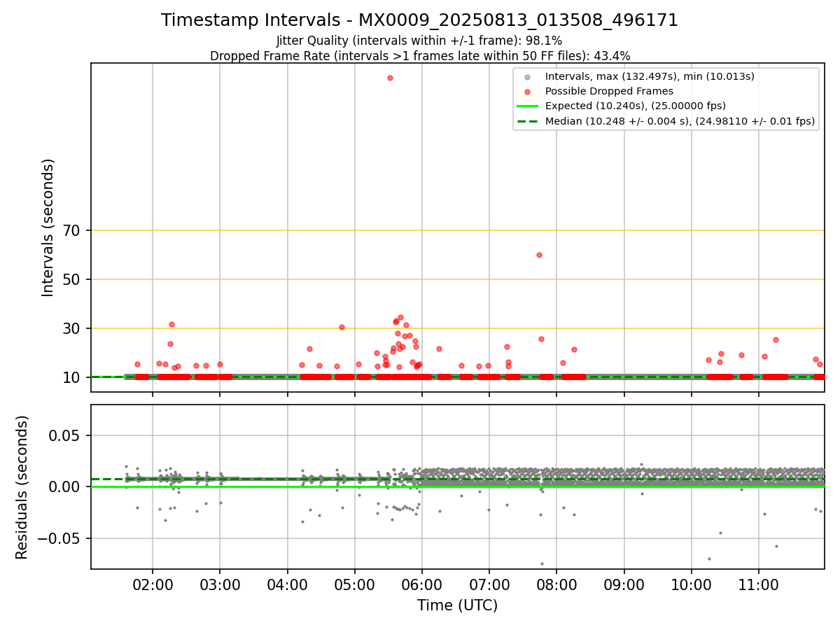Click the '11:00' x-axis tick label

coord(759,584)
